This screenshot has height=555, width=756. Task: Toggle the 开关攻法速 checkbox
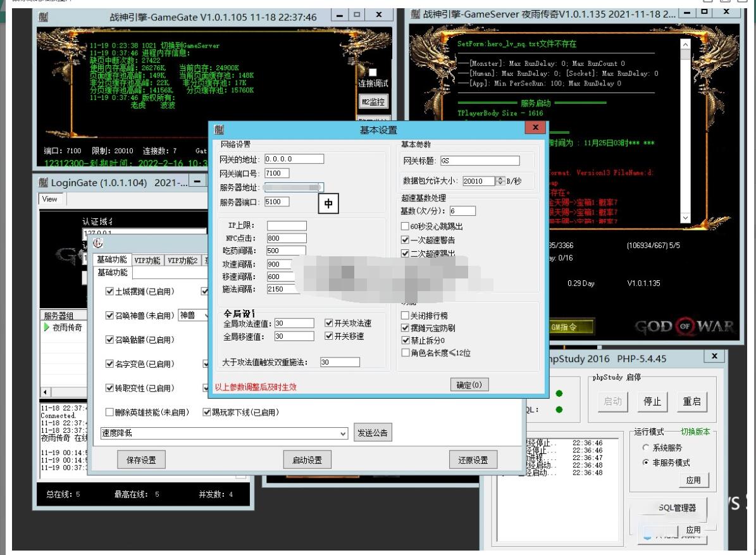click(328, 323)
